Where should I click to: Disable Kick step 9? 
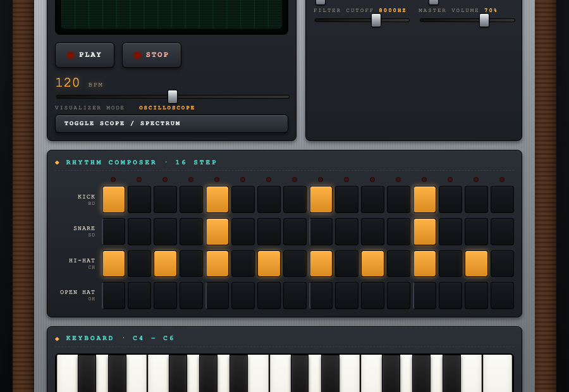[321, 199]
